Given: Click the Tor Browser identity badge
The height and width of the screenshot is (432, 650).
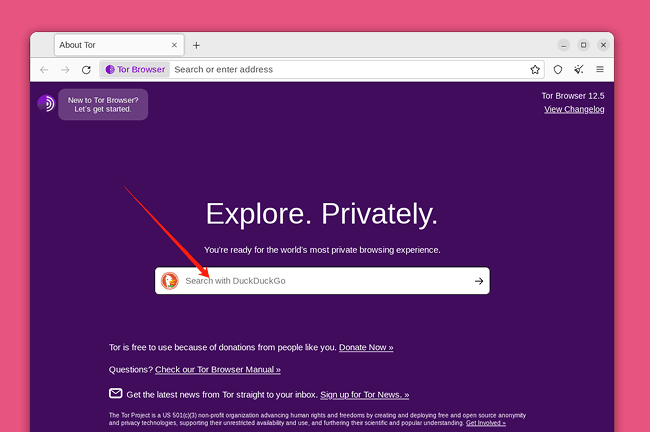Looking at the screenshot, I should tap(135, 70).
